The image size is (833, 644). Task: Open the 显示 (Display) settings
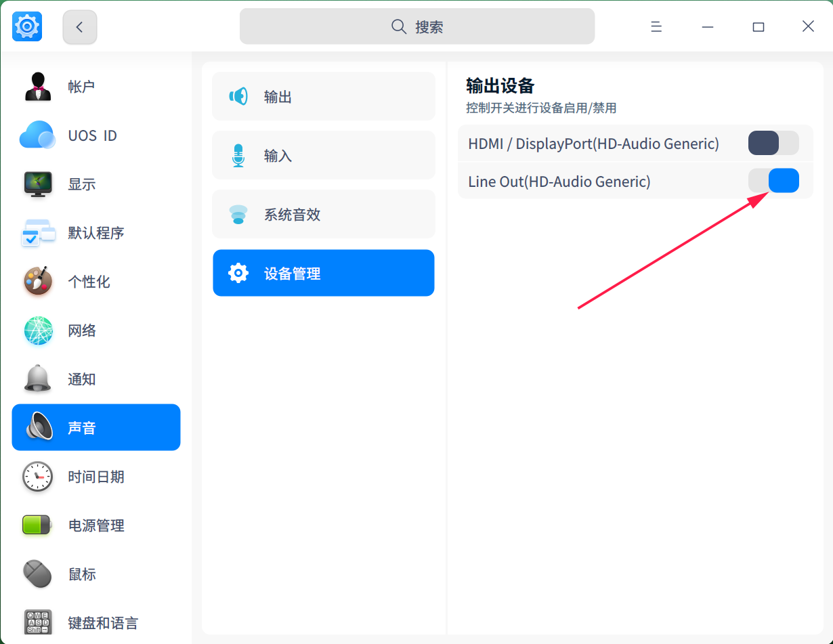(x=81, y=184)
